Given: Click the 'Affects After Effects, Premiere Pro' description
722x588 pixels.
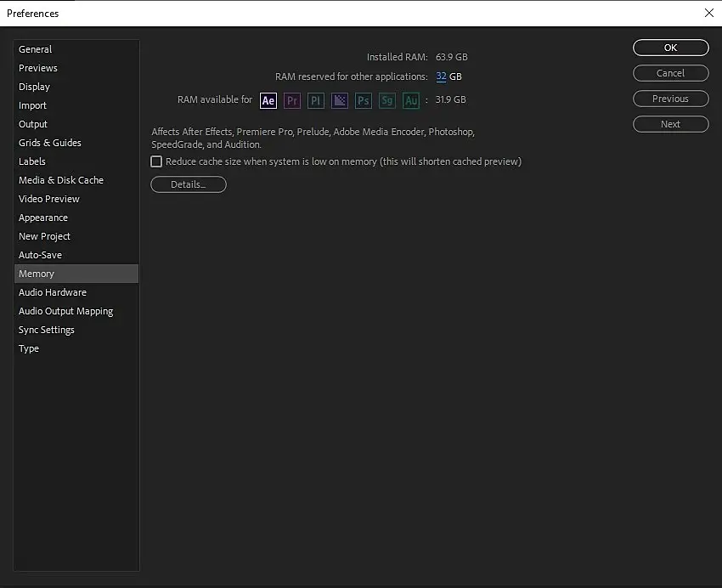Looking at the screenshot, I should [x=313, y=139].
